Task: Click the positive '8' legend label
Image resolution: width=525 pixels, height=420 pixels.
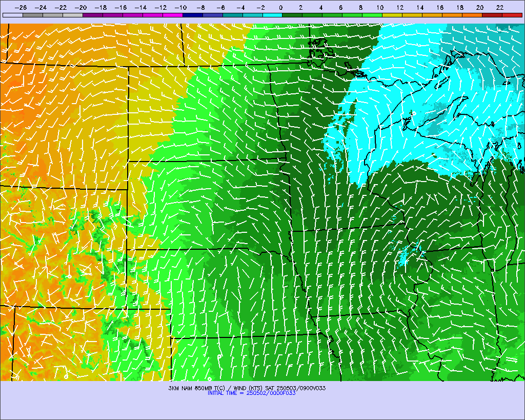Action: pos(360,7)
